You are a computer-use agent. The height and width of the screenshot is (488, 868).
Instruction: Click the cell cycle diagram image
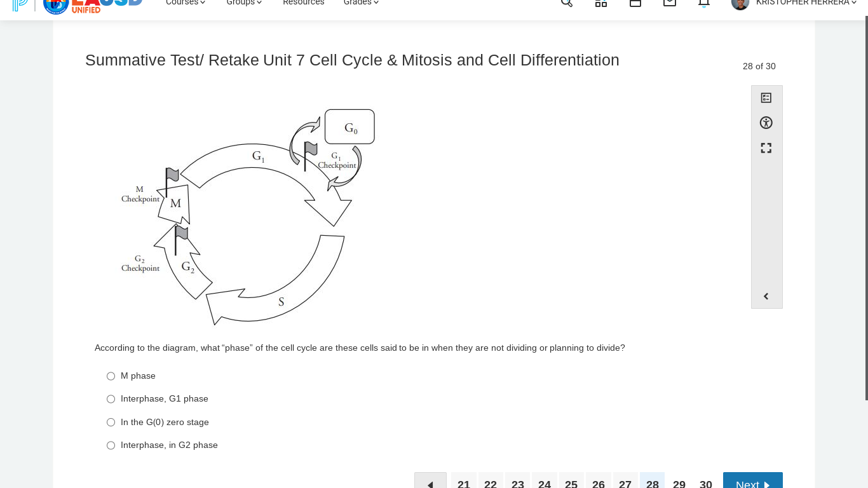pyautogui.click(x=248, y=217)
